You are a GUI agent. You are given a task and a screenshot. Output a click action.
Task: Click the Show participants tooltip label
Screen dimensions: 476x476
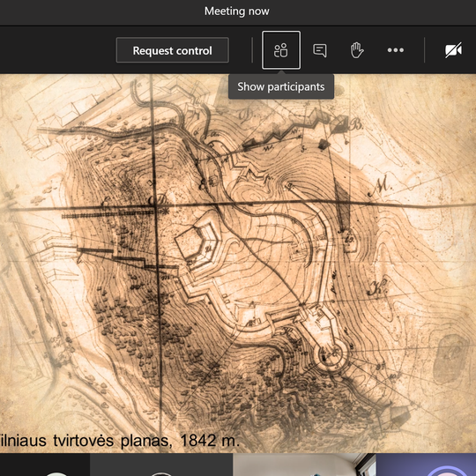click(x=281, y=86)
